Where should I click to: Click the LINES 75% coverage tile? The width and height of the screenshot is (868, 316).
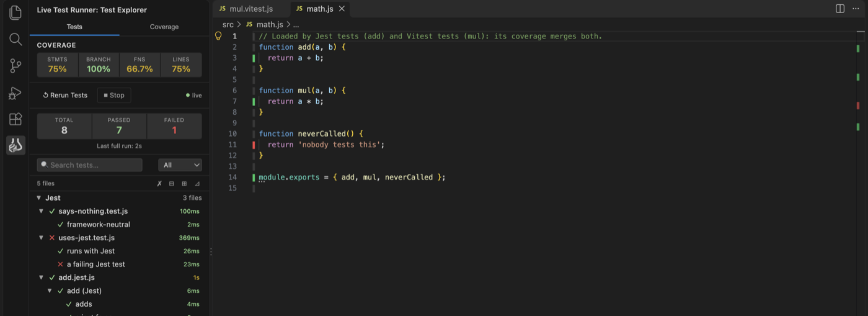[181, 65]
